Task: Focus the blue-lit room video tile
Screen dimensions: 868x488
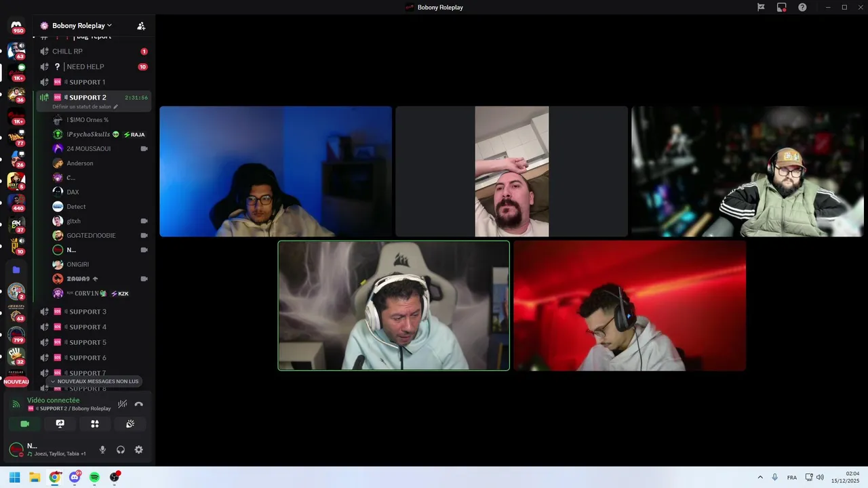Action: click(275, 171)
